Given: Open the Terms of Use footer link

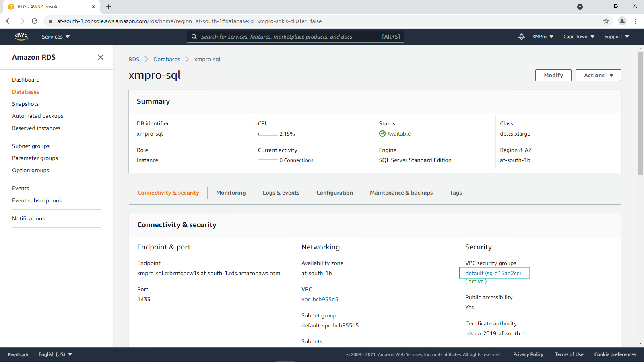Looking at the screenshot, I should click(569, 354).
